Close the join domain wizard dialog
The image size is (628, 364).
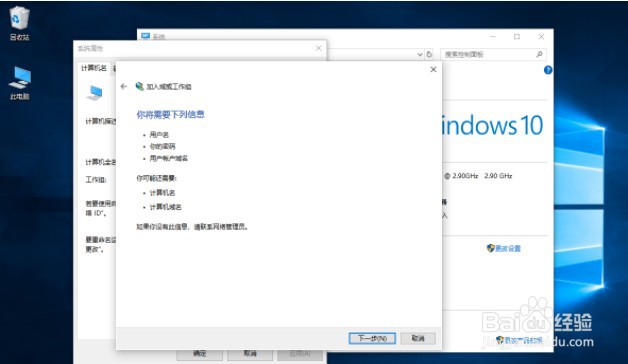pyautogui.click(x=433, y=70)
